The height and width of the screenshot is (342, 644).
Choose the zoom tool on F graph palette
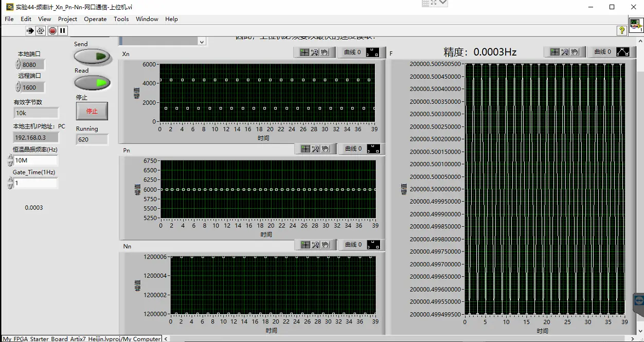565,52
